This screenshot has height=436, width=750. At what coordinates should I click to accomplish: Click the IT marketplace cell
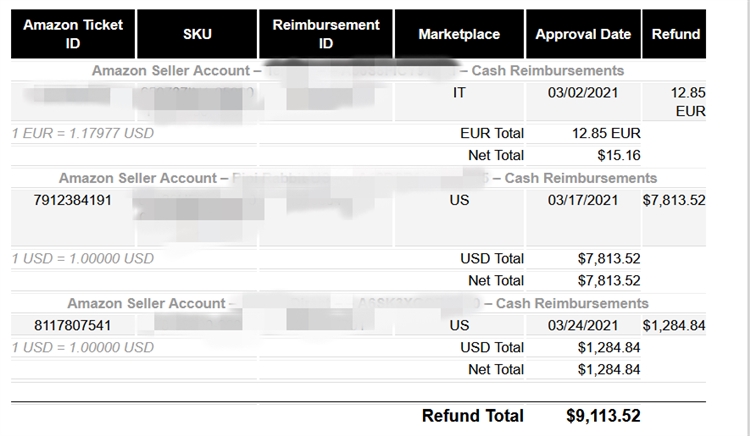click(x=459, y=92)
